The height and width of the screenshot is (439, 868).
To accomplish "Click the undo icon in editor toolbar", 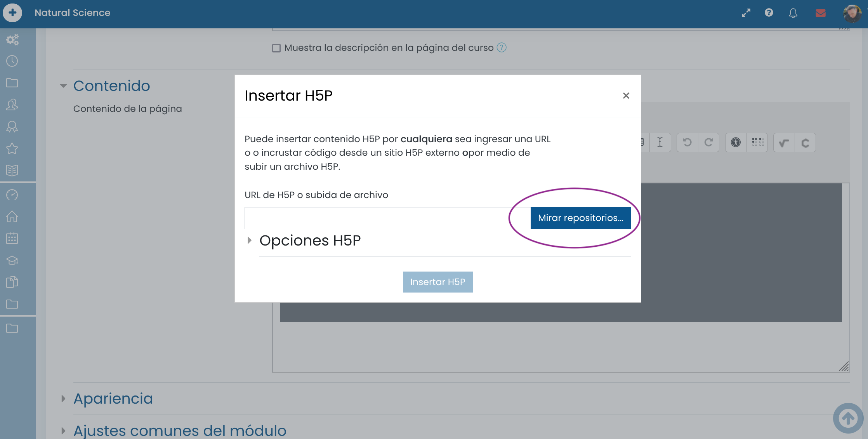I will coord(687,143).
